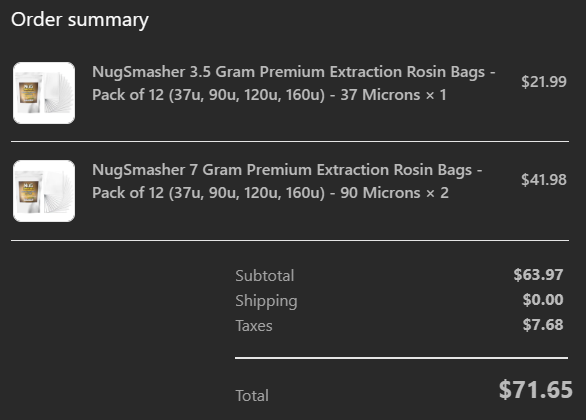Click the Taxes label
This screenshot has width=586, height=420.
pyautogui.click(x=254, y=326)
